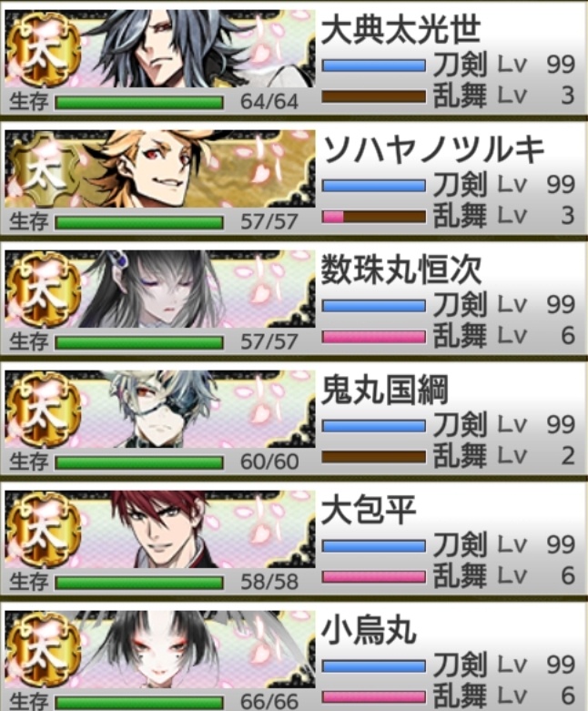The width and height of the screenshot is (588, 711).
Task: Click the gold 太 badge beside 小烏丸
Action: tap(44, 650)
